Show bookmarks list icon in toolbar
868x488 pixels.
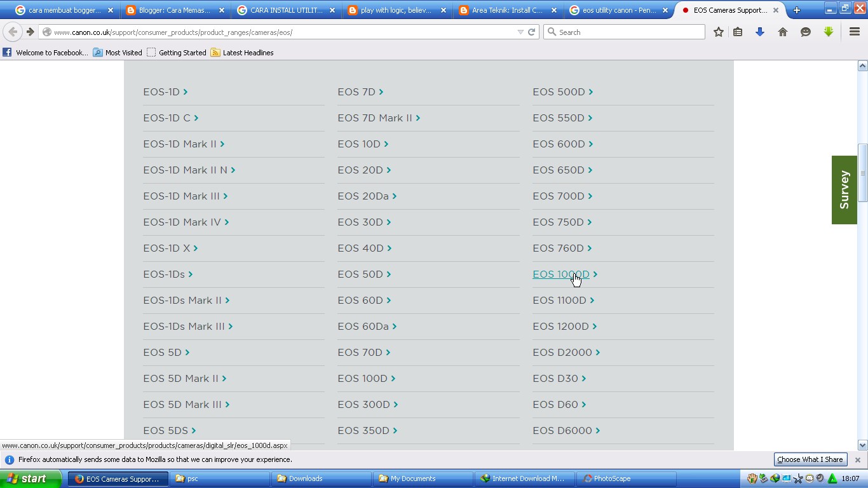[x=738, y=32]
